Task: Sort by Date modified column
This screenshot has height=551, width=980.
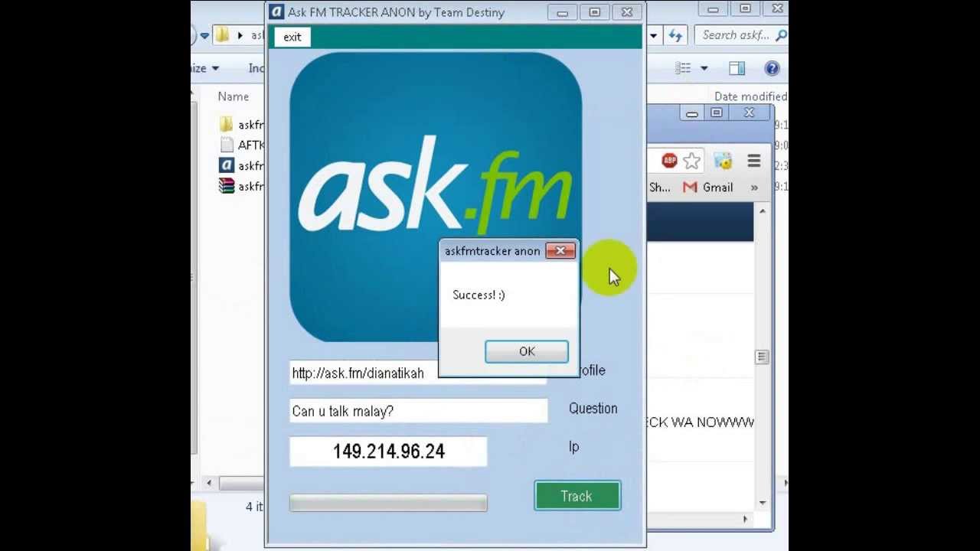Action: [750, 96]
